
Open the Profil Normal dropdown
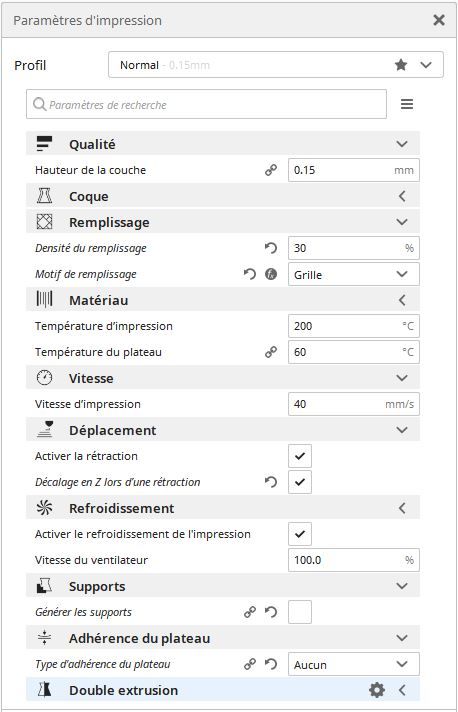[276, 65]
